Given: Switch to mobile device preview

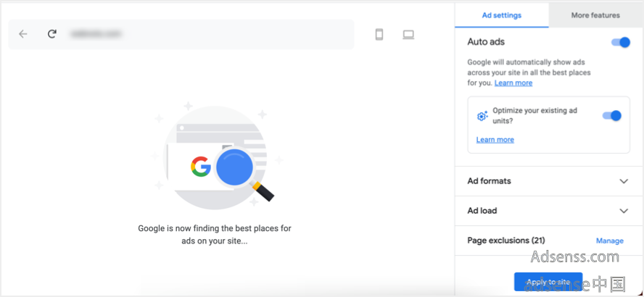Looking at the screenshot, I should [379, 35].
